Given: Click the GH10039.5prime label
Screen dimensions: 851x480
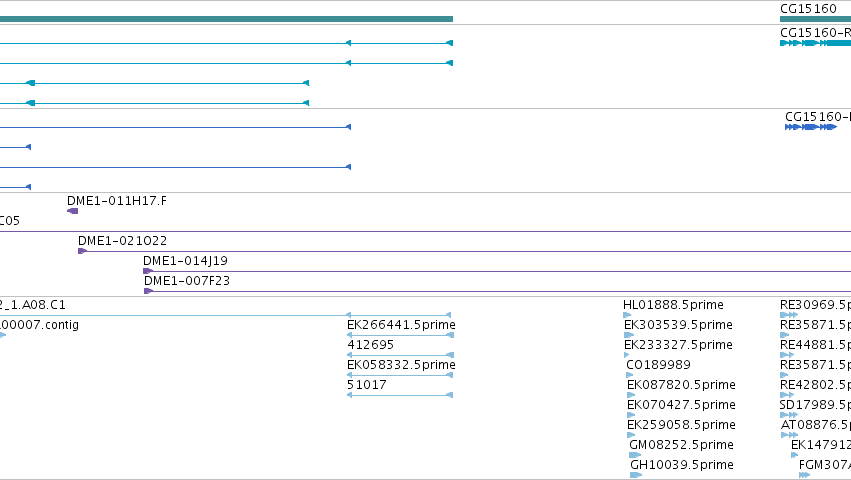Looking at the screenshot, I should click(682, 465).
